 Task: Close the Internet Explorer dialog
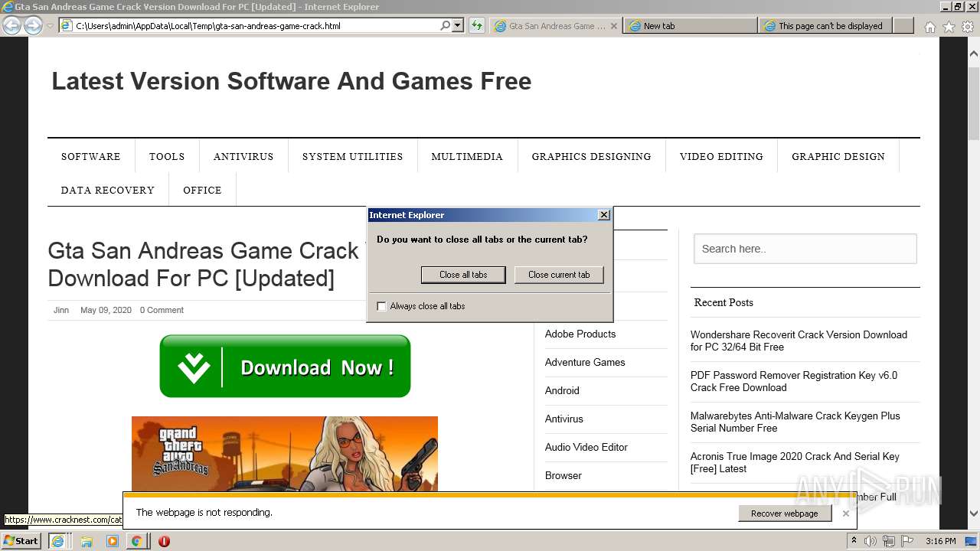tap(603, 215)
